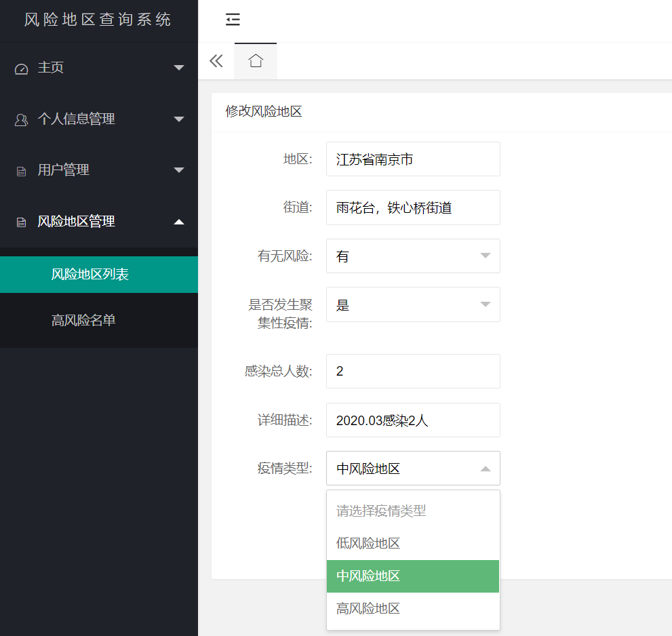Toggle the sidebar collapse icon
The width and height of the screenshot is (672, 636).
click(x=233, y=19)
